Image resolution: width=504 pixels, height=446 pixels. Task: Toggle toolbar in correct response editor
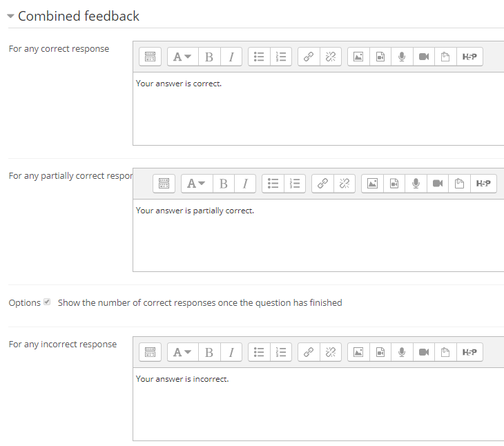coord(150,57)
